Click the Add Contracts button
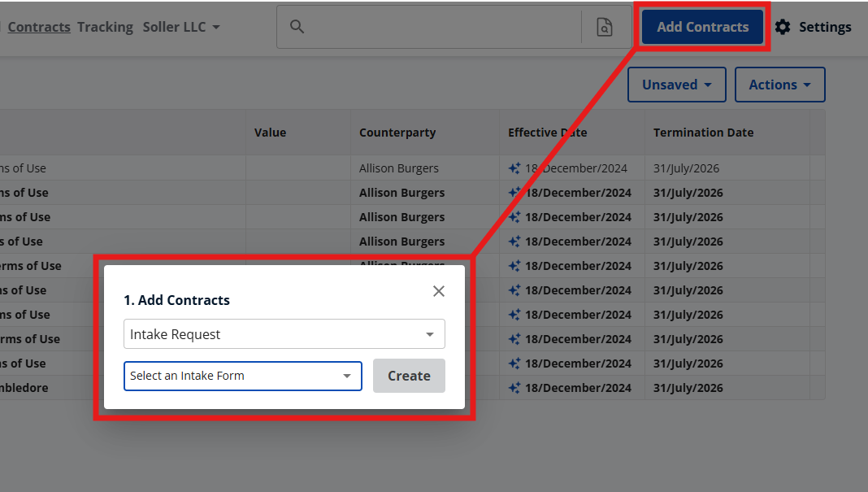The height and width of the screenshot is (492, 868). pyautogui.click(x=702, y=27)
